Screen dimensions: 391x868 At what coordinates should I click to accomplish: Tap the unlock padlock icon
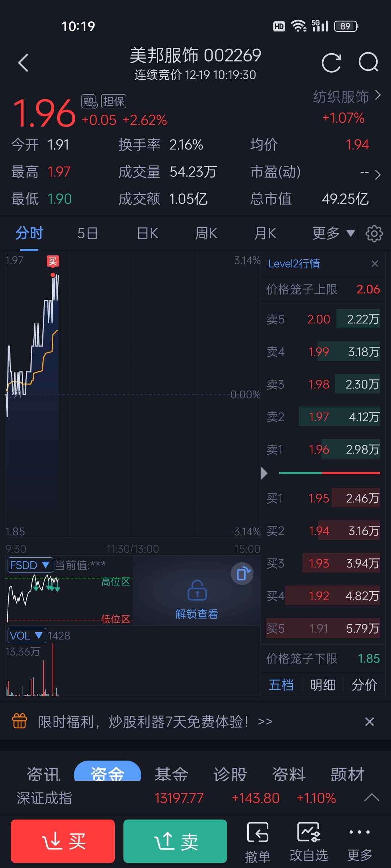(197, 591)
